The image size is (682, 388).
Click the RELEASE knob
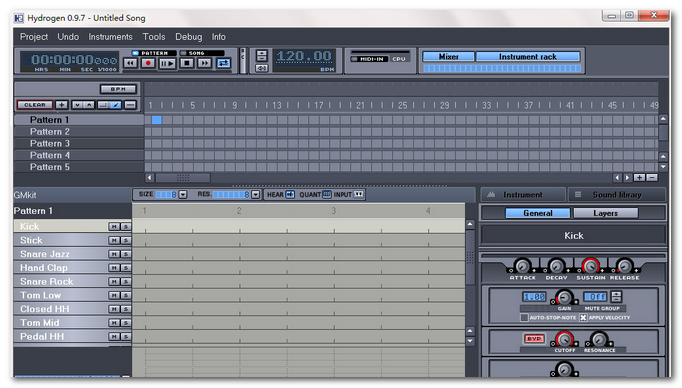[624, 265]
